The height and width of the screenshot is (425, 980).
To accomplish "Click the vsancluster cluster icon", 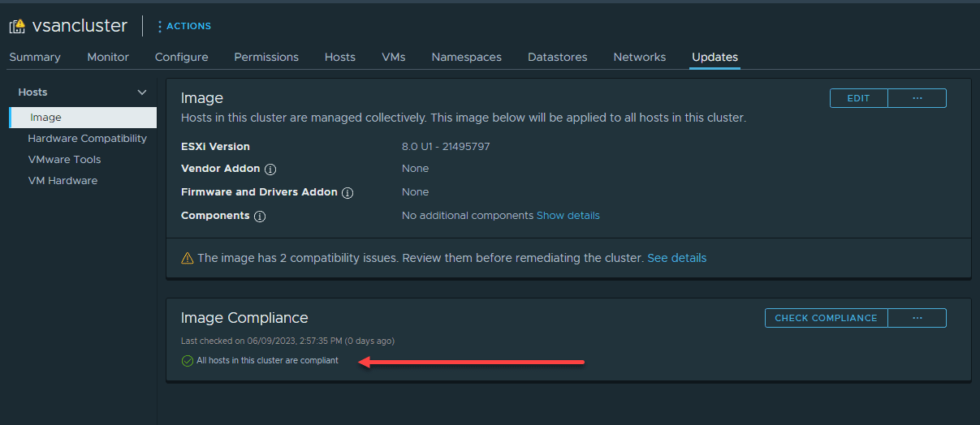I will click(x=17, y=26).
